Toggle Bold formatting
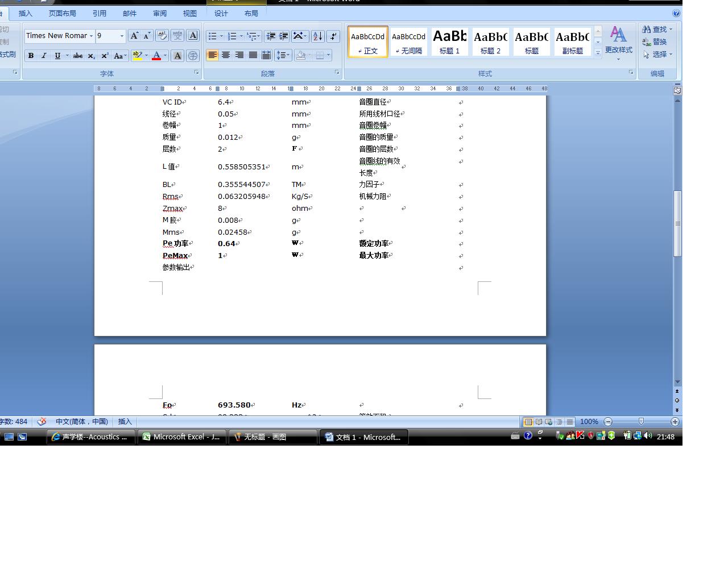Image resolution: width=728 pixels, height=586 pixels. 31,56
